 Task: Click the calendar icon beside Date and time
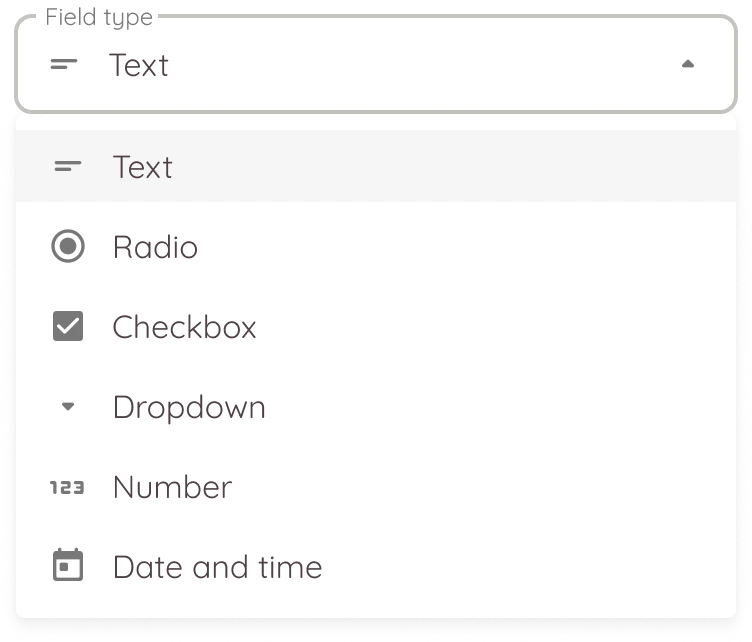pyautogui.click(x=68, y=567)
